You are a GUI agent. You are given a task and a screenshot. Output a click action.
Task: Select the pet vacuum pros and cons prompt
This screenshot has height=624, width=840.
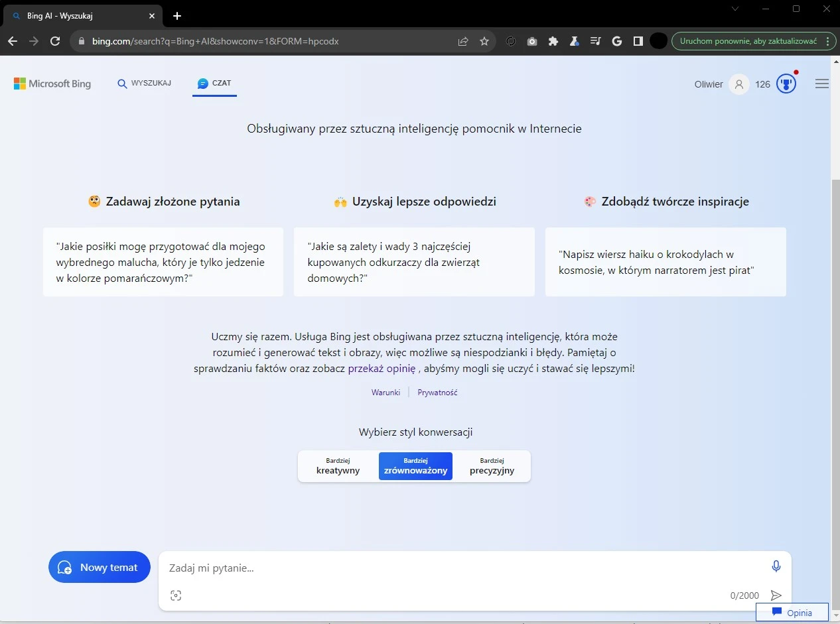click(x=414, y=262)
